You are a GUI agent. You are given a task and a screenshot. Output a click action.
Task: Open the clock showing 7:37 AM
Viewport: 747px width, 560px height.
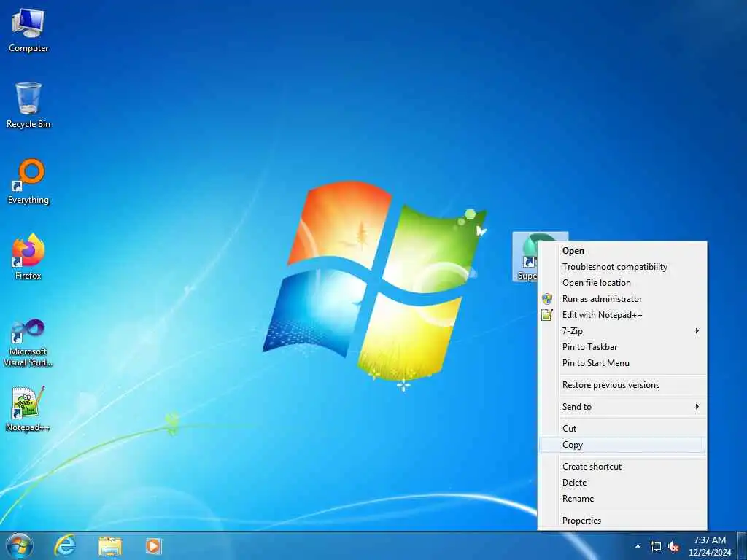[x=709, y=546]
